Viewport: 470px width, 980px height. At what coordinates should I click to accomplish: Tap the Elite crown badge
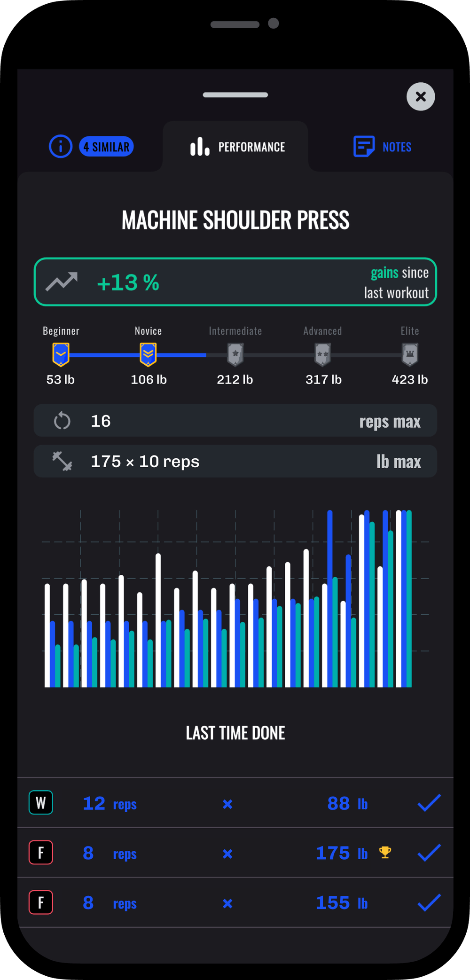pos(410,354)
